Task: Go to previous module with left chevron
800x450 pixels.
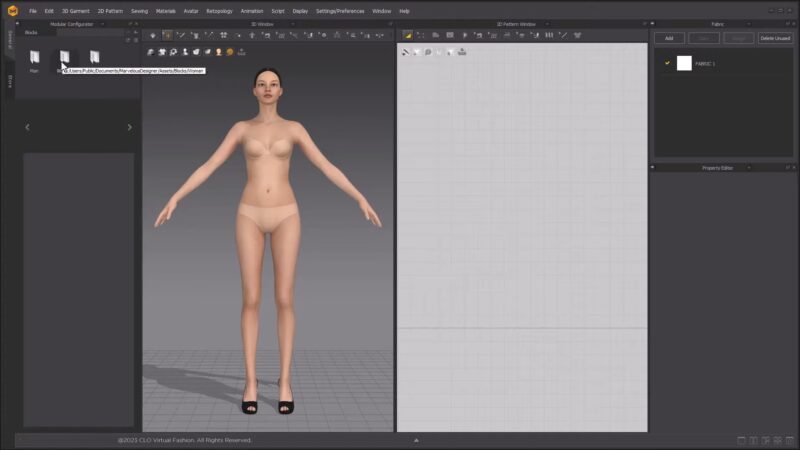Action: click(x=28, y=127)
